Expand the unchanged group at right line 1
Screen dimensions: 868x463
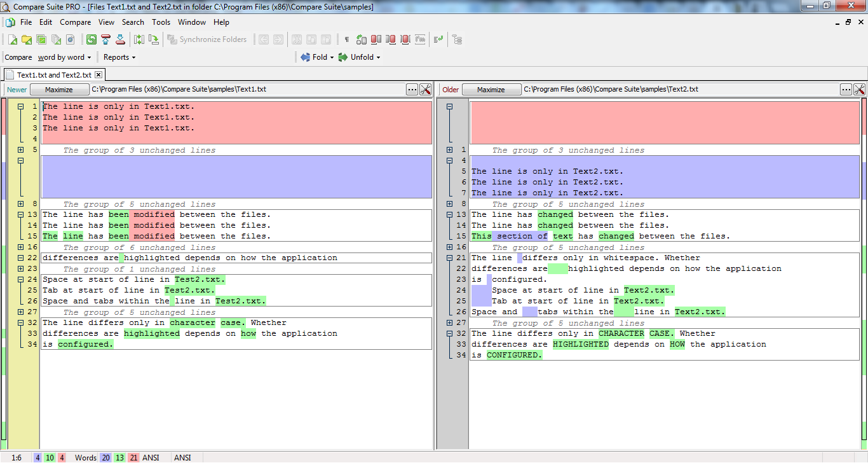[450, 150]
